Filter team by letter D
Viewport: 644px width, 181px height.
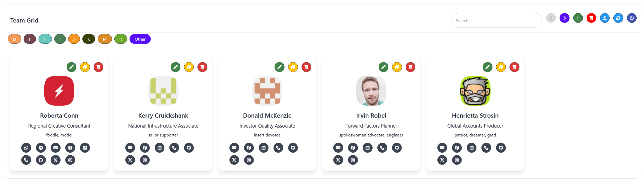point(14,39)
